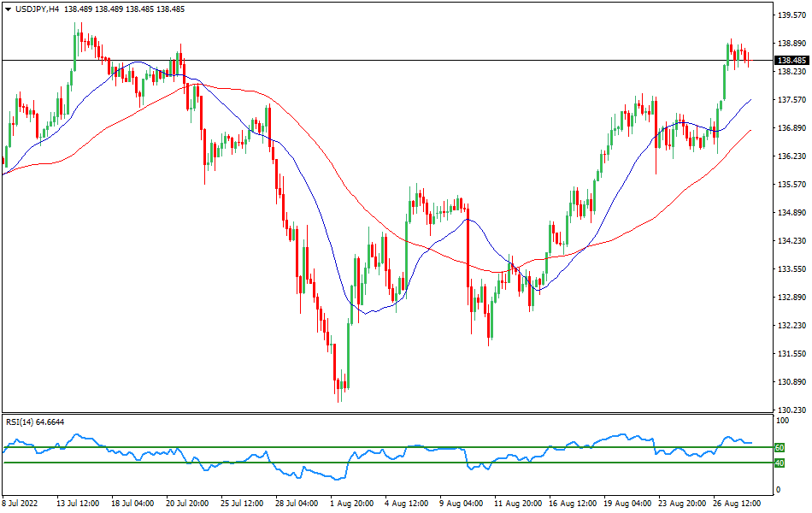Click the 132.230 price axis label
Screen dimensions: 812x513
click(792, 326)
